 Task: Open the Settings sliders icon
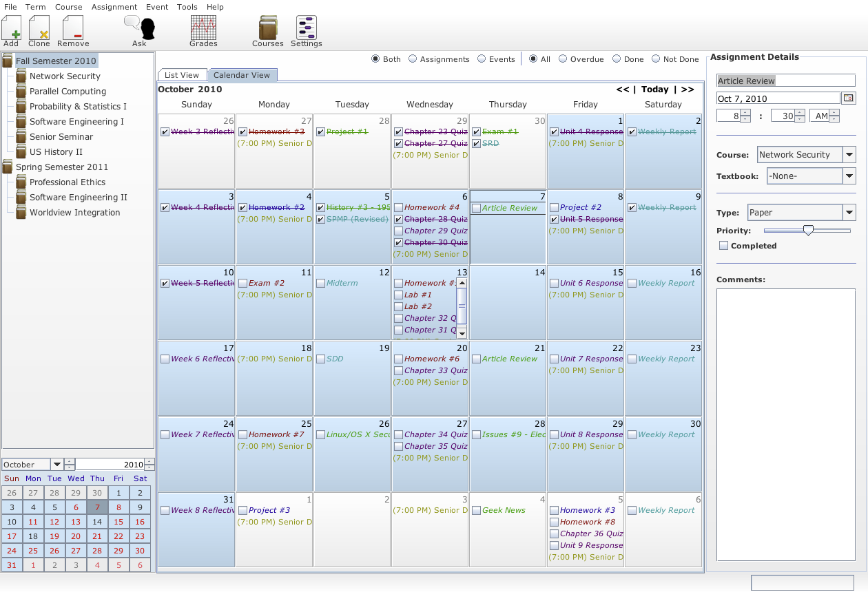(307, 28)
